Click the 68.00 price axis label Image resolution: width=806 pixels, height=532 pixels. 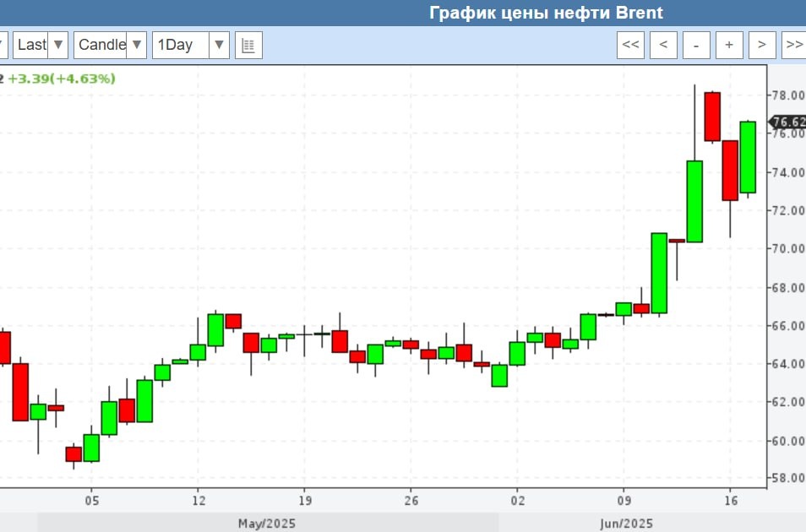point(790,287)
